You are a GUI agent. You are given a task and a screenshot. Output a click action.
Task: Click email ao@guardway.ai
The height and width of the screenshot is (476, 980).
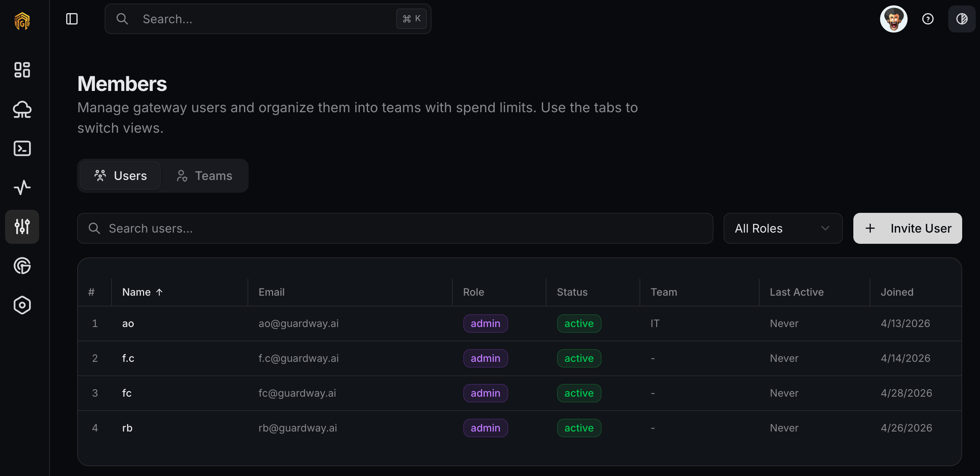coord(299,324)
